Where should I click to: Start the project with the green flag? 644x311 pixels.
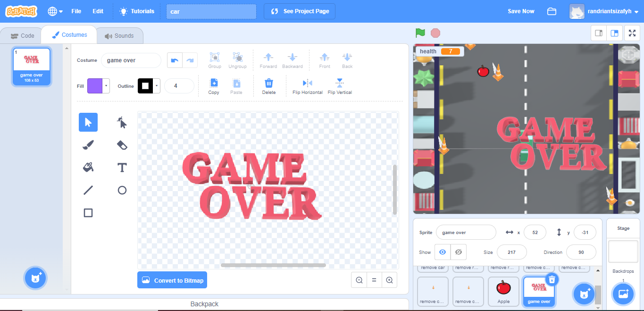pyautogui.click(x=420, y=33)
